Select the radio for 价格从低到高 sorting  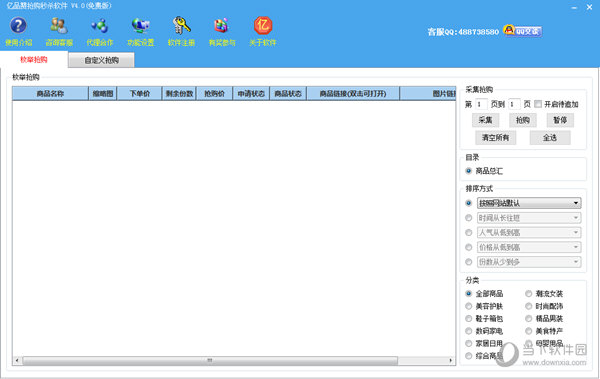[468, 247]
